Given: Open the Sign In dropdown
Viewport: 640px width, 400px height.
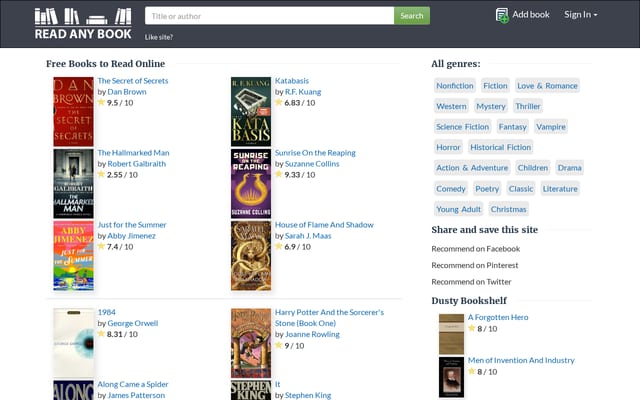Looking at the screenshot, I should click(x=580, y=15).
